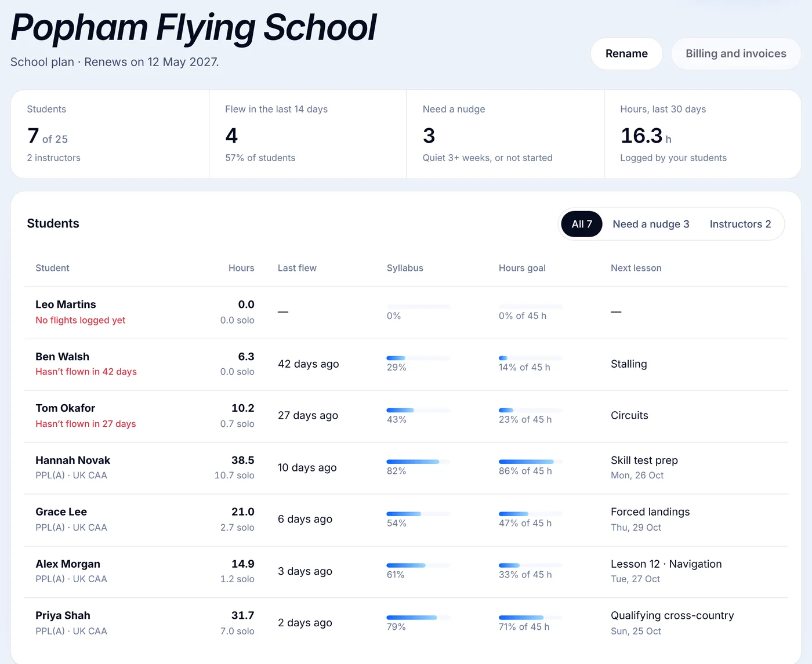The image size is (812, 664).
Task: Click the Hours column header
Action: tap(241, 268)
